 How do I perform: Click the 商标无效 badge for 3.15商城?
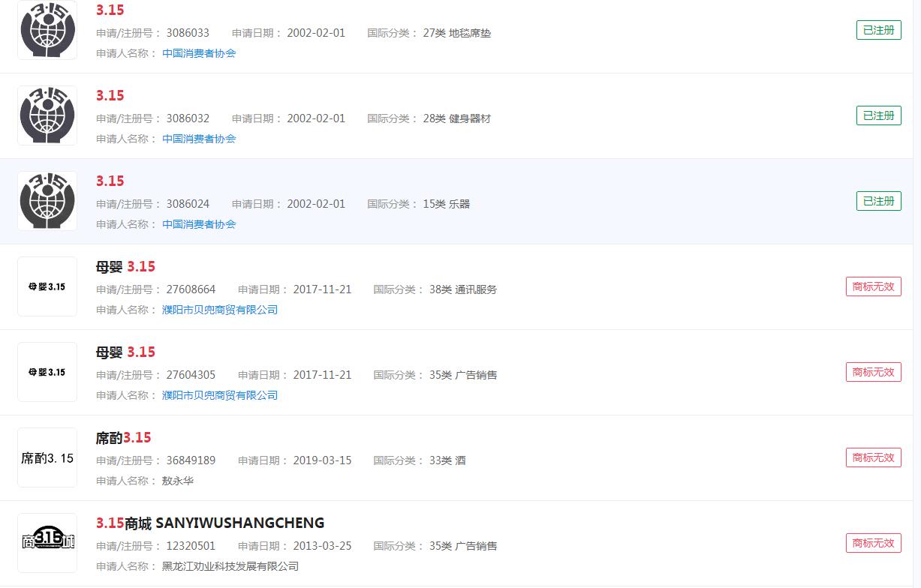tap(874, 543)
